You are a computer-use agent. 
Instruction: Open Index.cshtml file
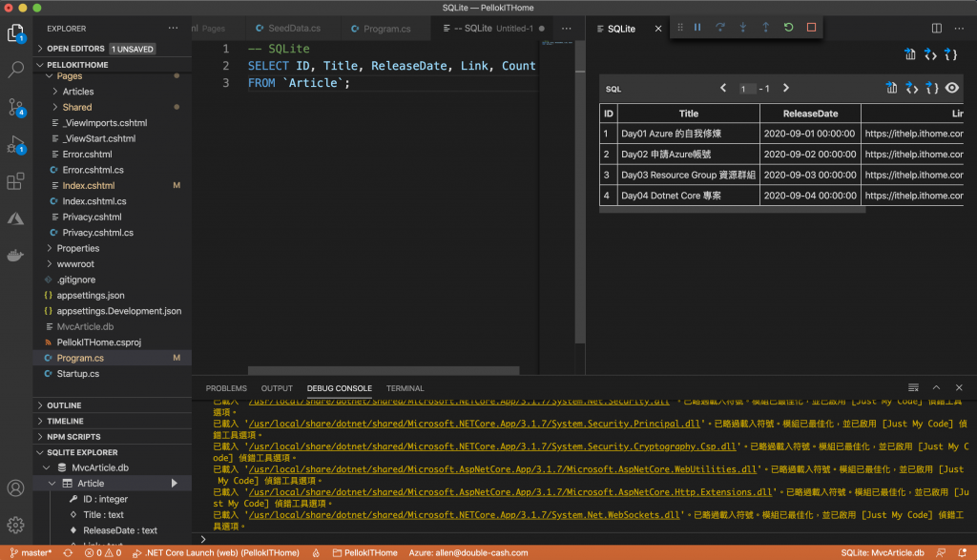89,186
